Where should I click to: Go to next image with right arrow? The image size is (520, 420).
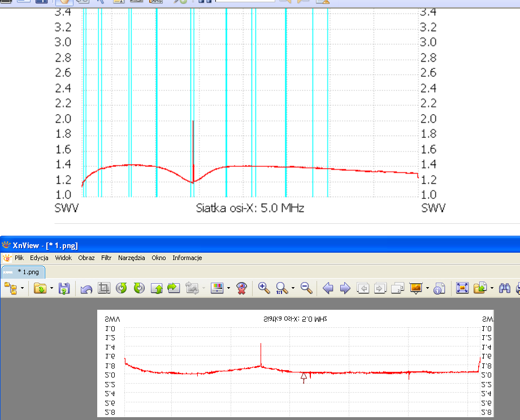(x=345, y=288)
